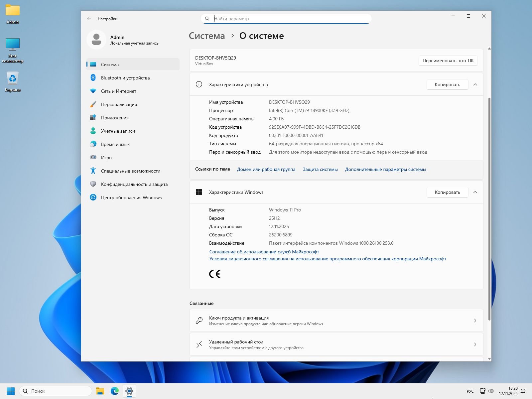Expand Product key and activation entry
The width and height of the screenshot is (532, 399).
336,321
